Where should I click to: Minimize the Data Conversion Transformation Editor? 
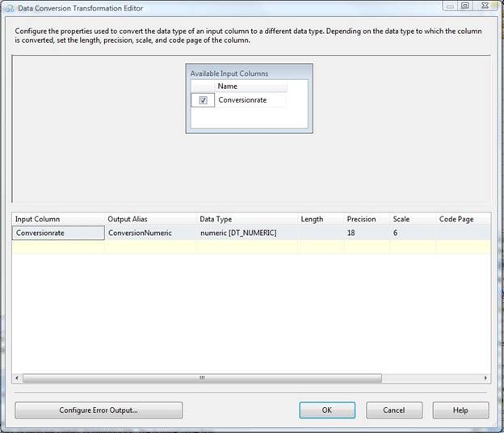click(450, 6)
